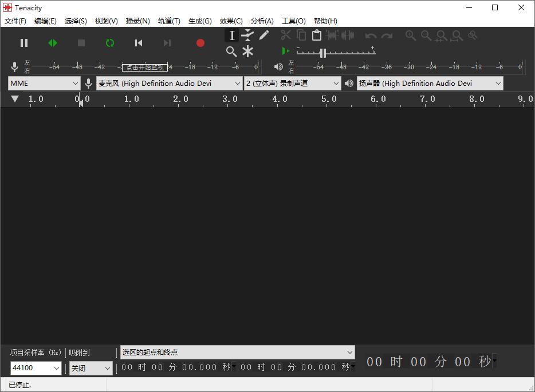Click the Paste clipboard icon

click(x=317, y=35)
